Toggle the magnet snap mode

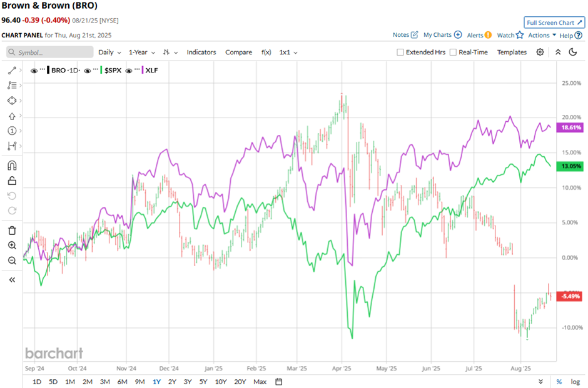click(12, 166)
